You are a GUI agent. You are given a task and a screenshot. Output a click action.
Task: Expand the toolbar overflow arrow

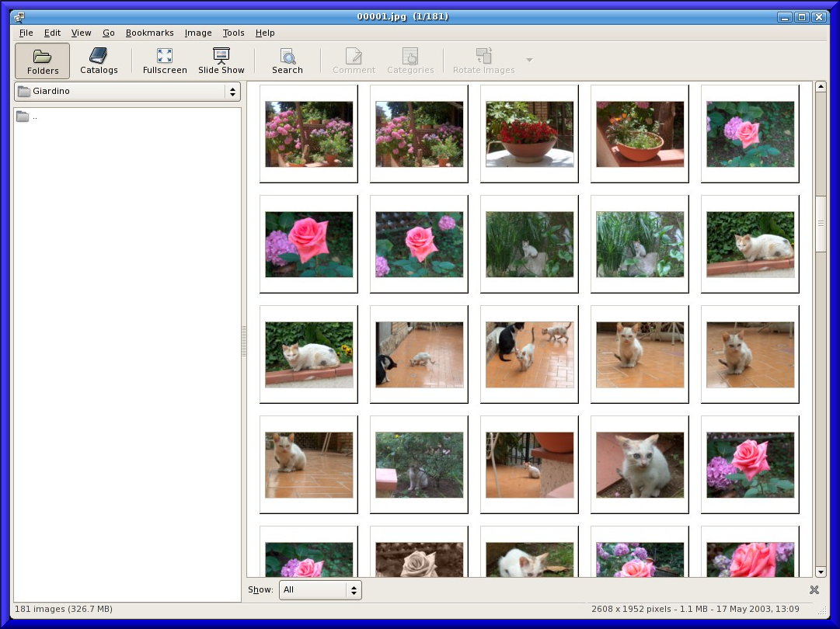(x=529, y=60)
